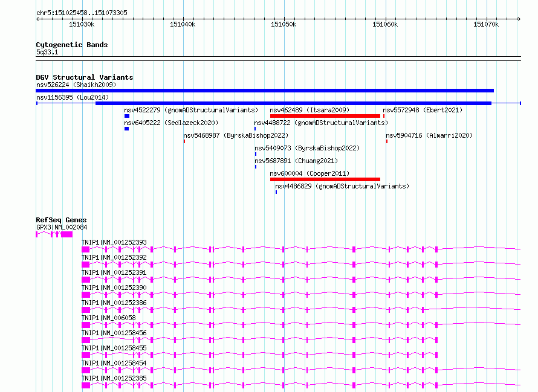
Task: Open nsv5572948 (Ebert2021) variant label
Action: coord(423,110)
